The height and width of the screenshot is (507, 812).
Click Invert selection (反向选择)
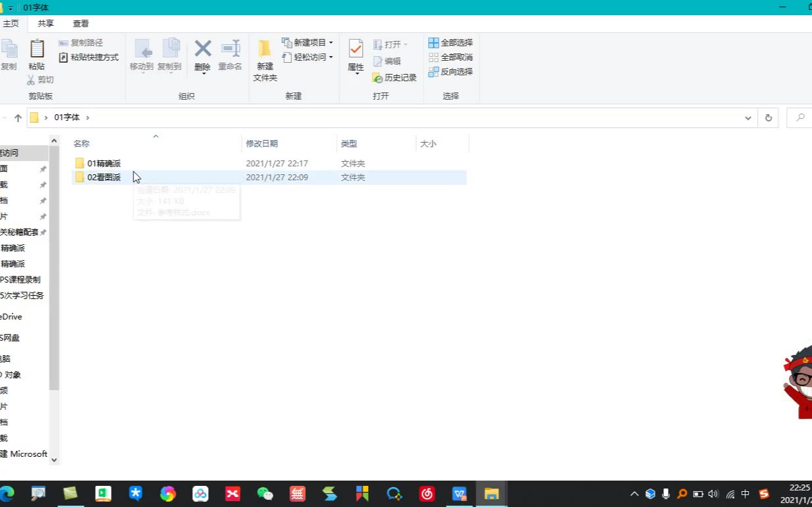click(x=451, y=72)
